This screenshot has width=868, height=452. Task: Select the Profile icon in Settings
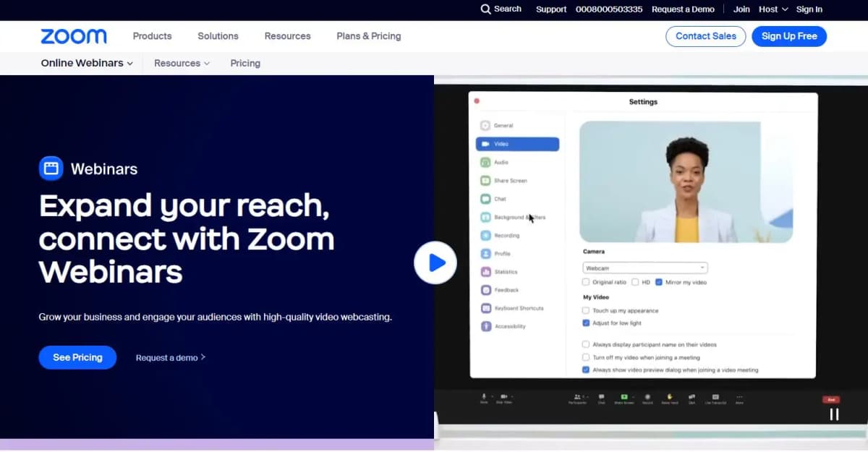[x=485, y=254]
